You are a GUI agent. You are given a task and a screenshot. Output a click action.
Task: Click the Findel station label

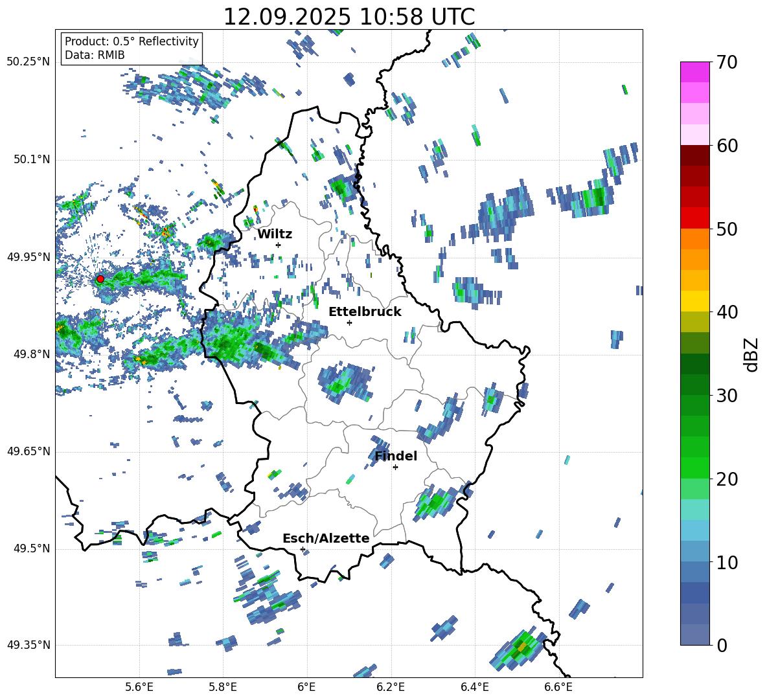point(396,456)
